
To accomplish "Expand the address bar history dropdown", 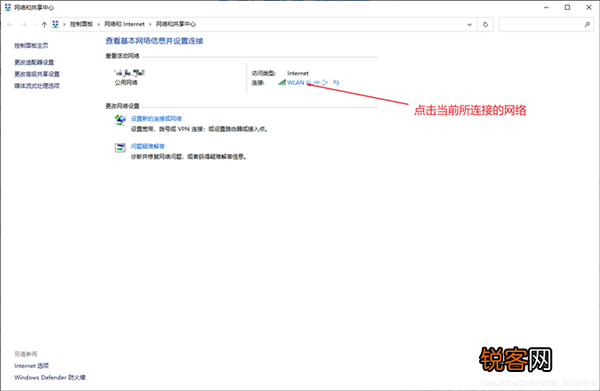I will [470, 24].
